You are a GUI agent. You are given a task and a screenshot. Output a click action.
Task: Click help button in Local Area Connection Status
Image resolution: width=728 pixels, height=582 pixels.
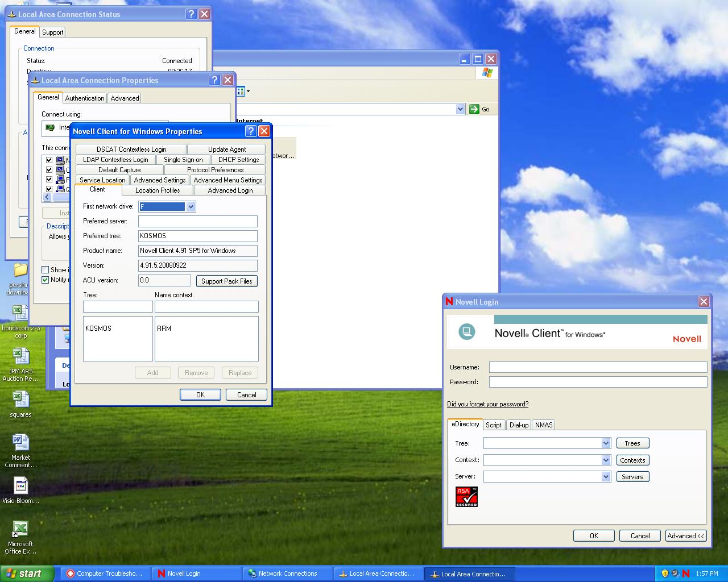point(191,14)
